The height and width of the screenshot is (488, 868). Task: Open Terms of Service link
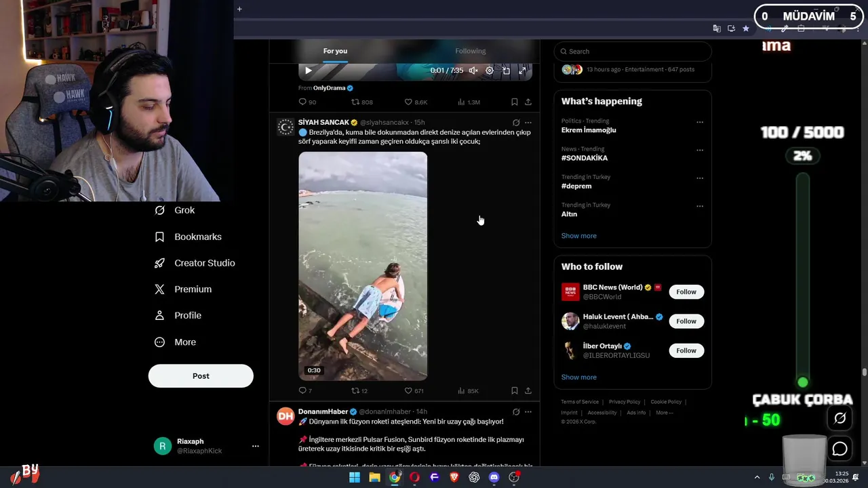click(580, 402)
